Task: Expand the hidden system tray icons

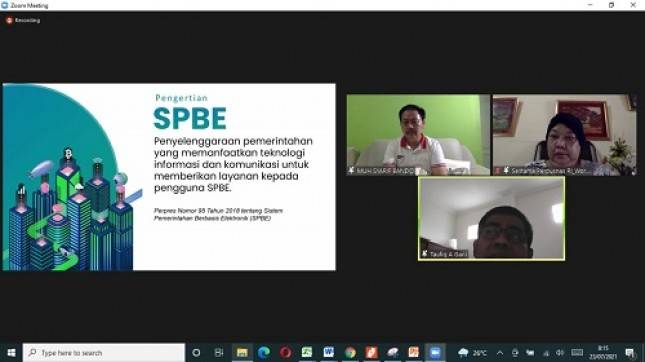Action: (x=500, y=353)
